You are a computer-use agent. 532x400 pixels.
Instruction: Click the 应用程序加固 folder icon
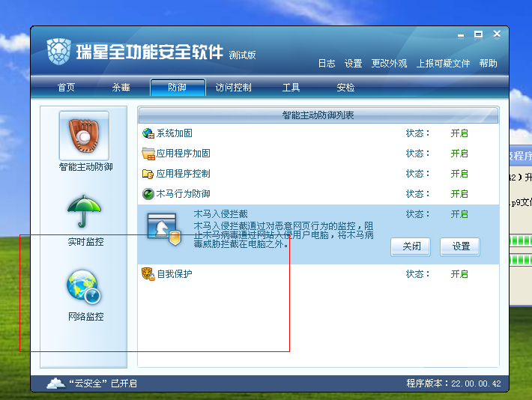tap(148, 154)
